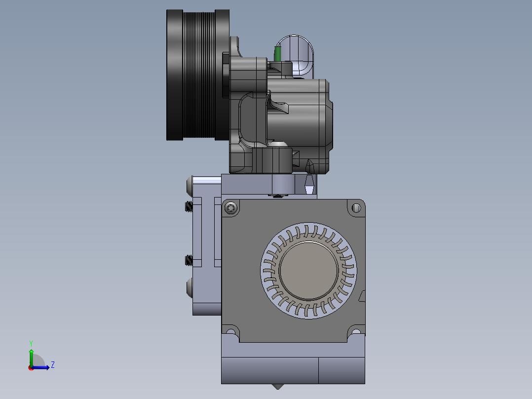Viewport: 532px width, 399px height.
Task: Select the nozzle tip at model bottom
Action: point(277,387)
